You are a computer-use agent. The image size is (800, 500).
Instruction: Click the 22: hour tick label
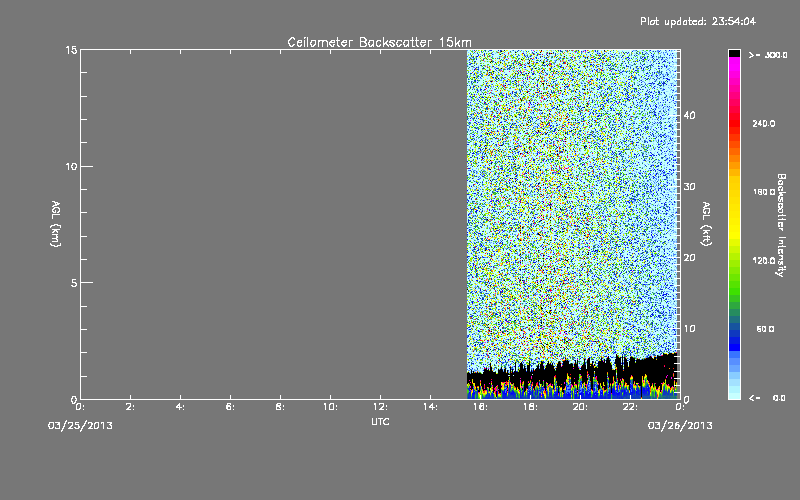[x=630, y=407]
